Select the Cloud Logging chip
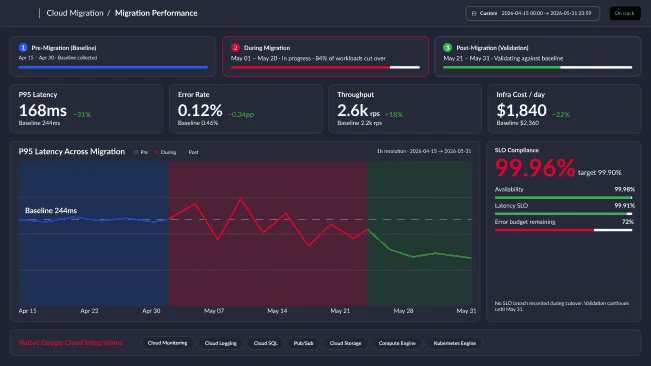Image resolution: width=651 pixels, height=366 pixels. click(x=220, y=343)
